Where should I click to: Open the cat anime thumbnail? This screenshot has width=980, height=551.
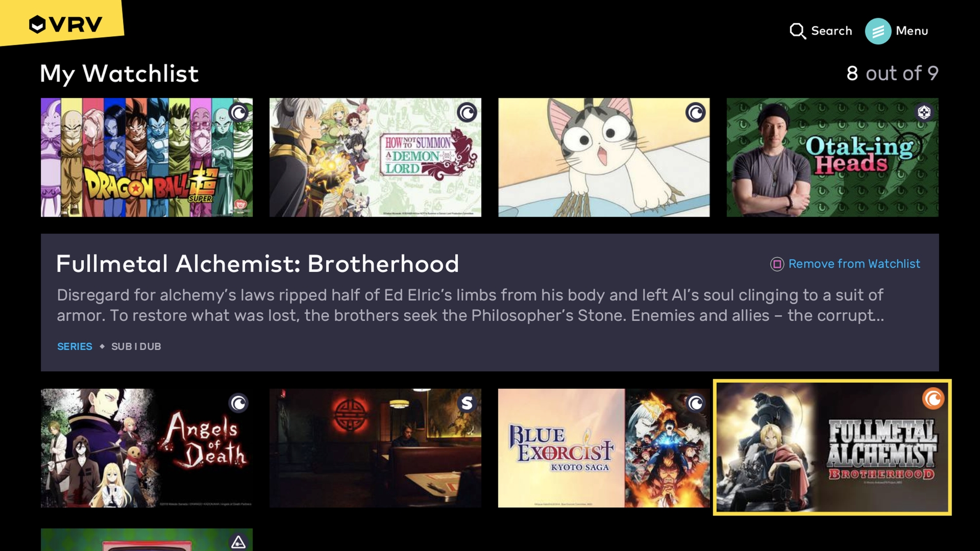click(604, 158)
